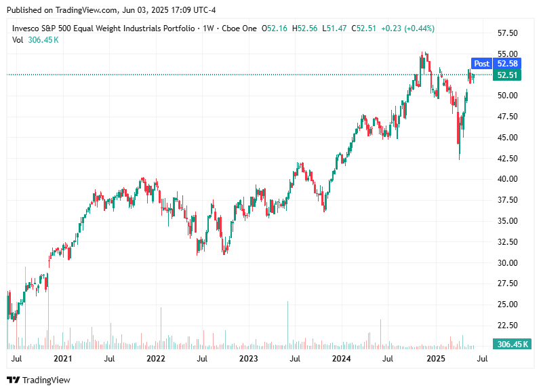Click the 2025 time axis label

(436, 359)
